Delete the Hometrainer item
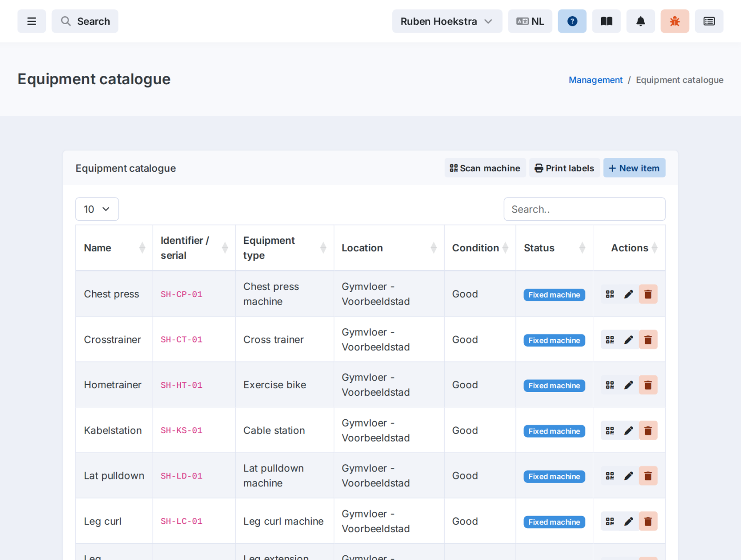Image resolution: width=741 pixels, height=560 pixels. click(x=648, y=385)
